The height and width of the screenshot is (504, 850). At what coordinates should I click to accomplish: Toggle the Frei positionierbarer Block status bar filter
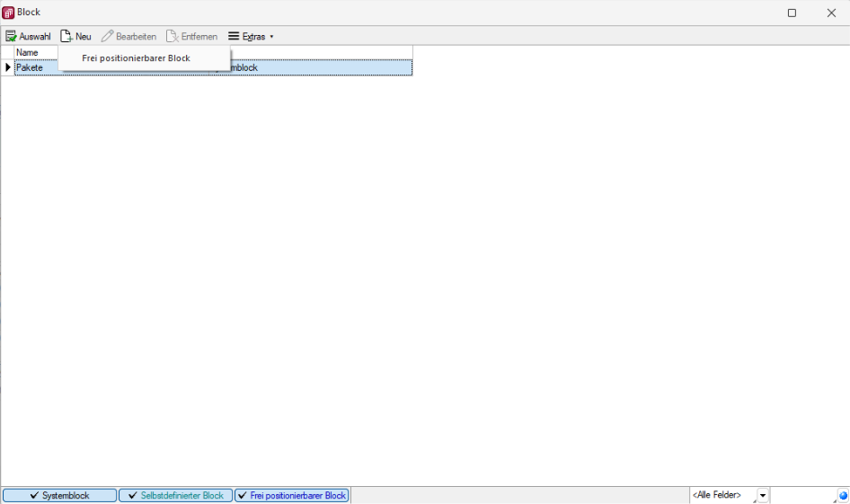291,496
